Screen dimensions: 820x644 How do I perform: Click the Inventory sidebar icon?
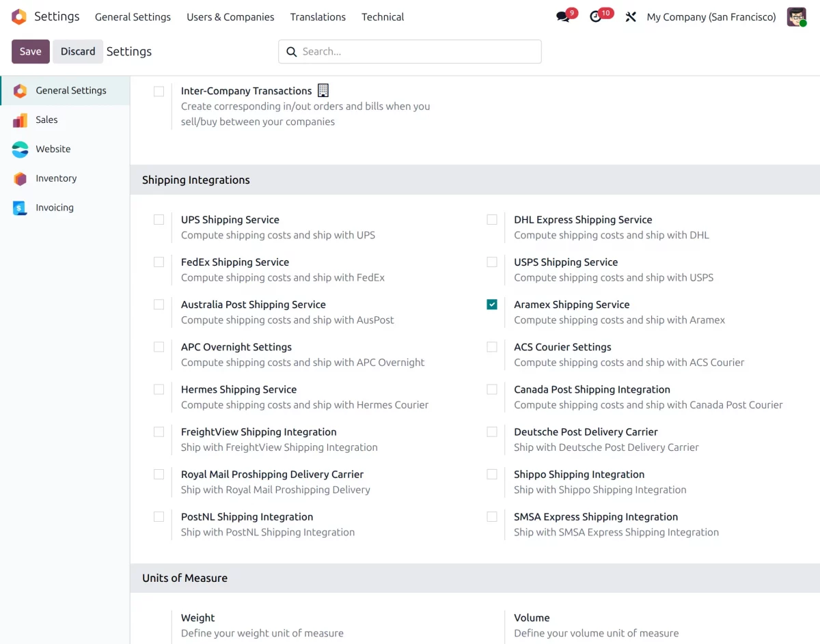coord(20,179)
